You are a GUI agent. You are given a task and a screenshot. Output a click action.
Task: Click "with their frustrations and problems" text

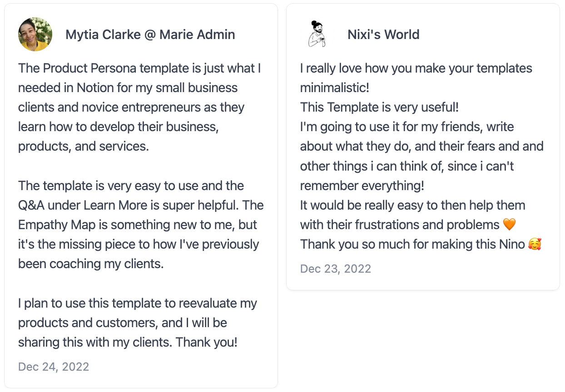[x=400, y=225]
